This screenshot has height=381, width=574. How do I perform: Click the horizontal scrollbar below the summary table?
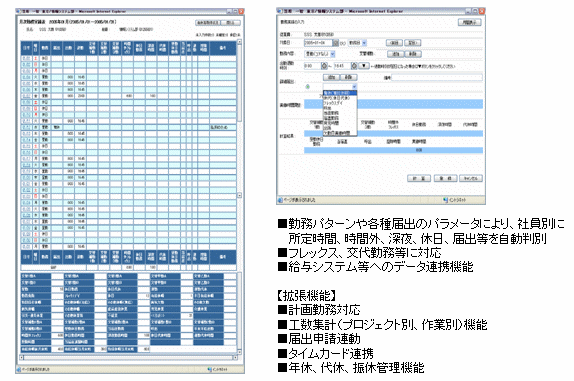[128, 358]
